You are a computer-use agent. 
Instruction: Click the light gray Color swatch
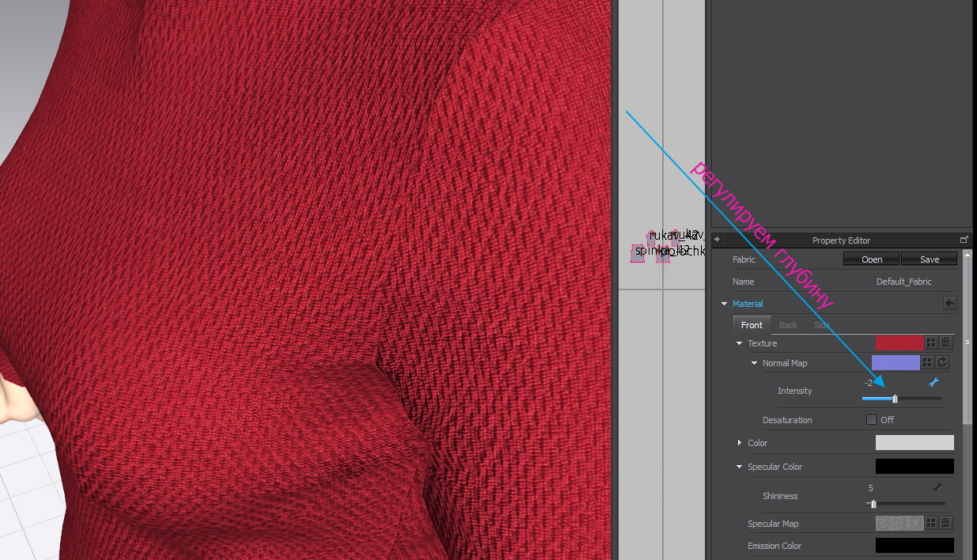click(x=915, y=443)
